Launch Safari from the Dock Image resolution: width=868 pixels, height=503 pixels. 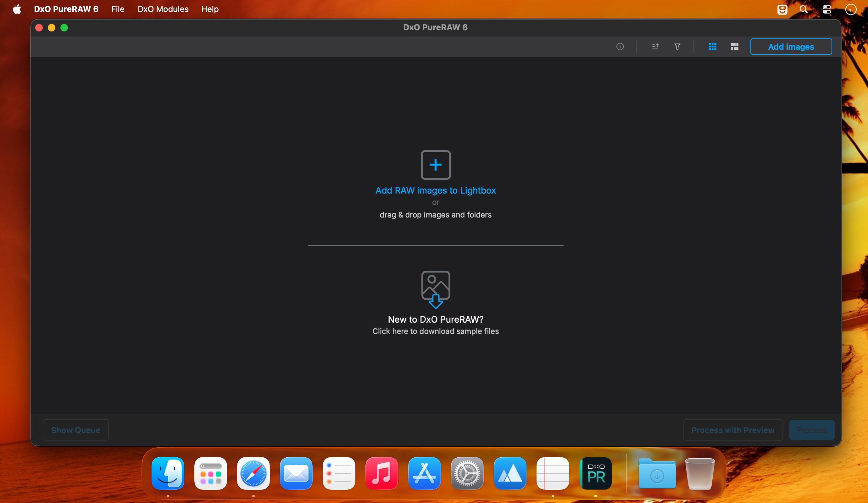coord(253,473)
